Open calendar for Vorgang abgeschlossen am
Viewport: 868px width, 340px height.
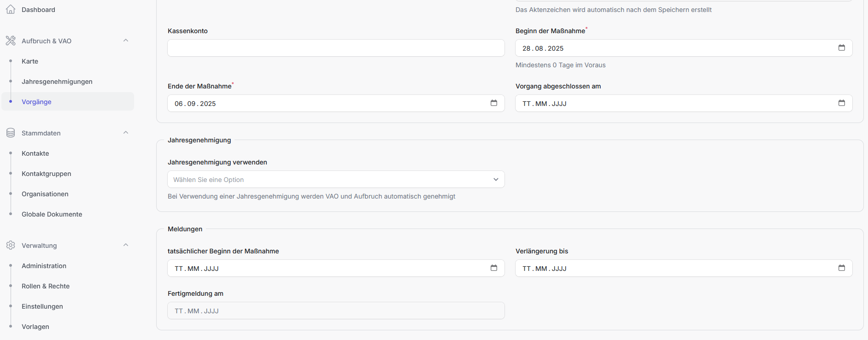point(841,103)
